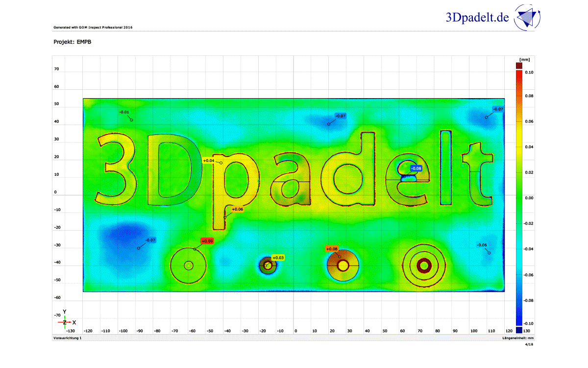Viewport: 588px width, 368px height.
Task: Click the dark red over-range legend swatch
Action: click(x=519, y=65)
